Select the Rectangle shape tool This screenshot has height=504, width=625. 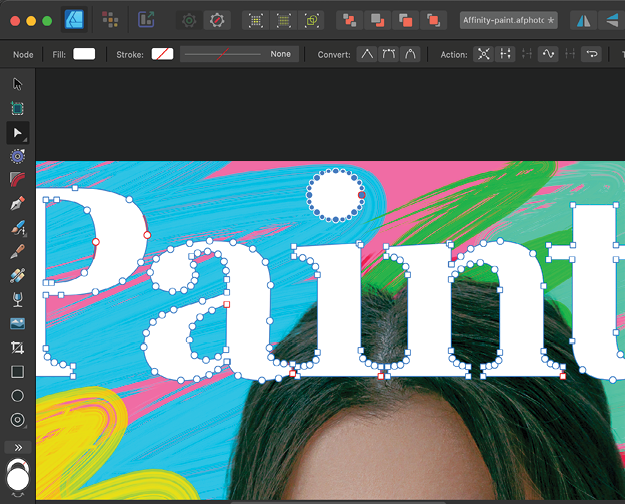pos(17,371)
